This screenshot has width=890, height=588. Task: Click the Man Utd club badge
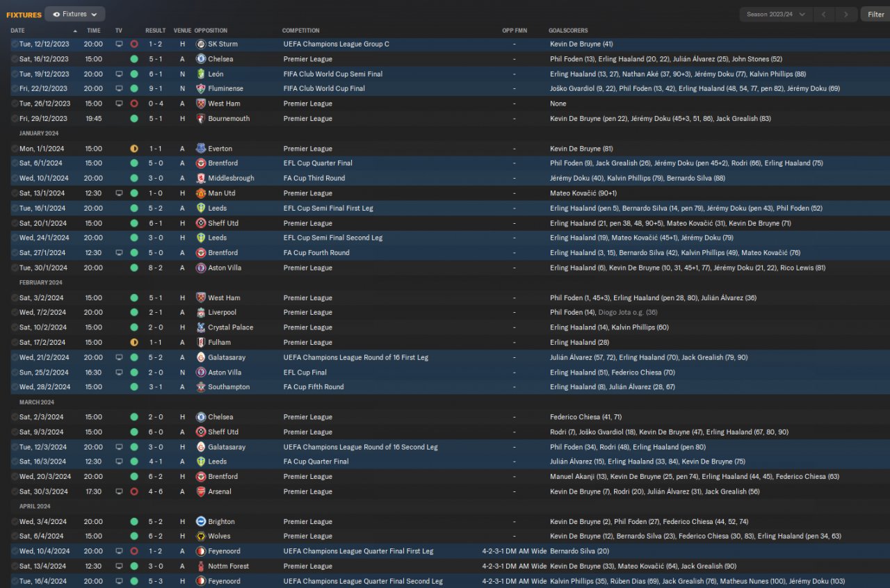click(201, 193)
